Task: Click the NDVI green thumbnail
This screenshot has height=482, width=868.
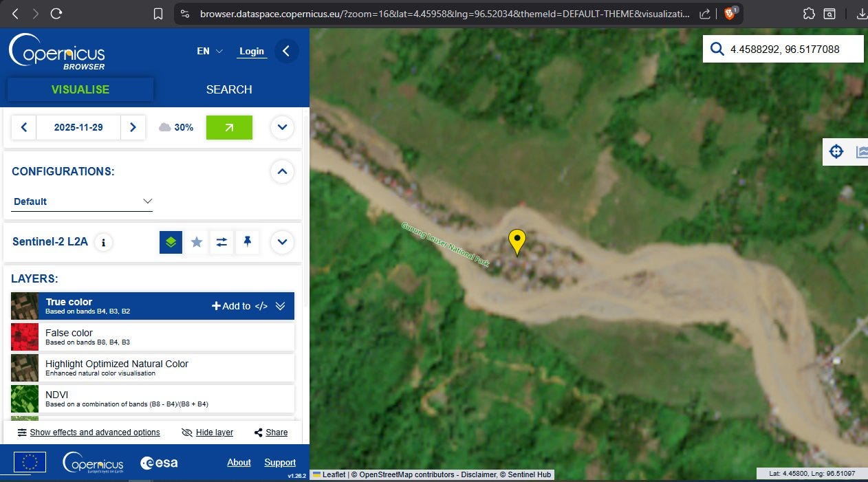Action: (25, 399)
